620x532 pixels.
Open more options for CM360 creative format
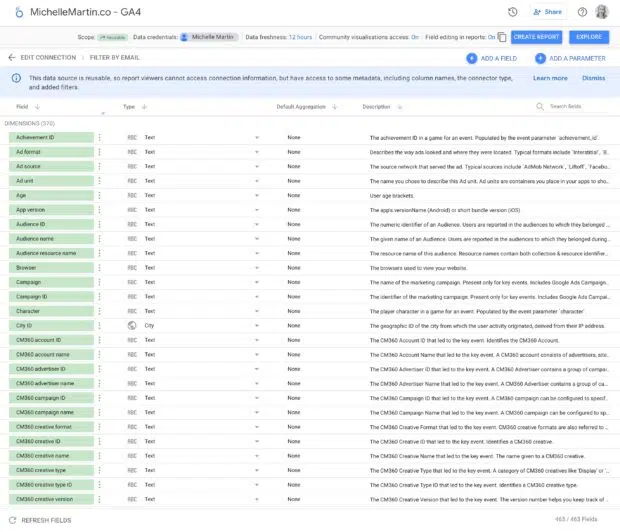pos(99,427)
